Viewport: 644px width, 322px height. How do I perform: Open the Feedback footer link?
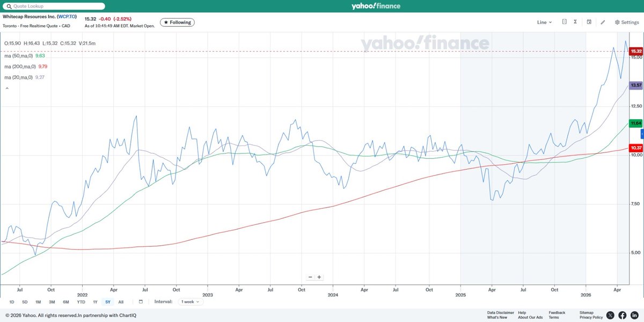tap(557, 312)
